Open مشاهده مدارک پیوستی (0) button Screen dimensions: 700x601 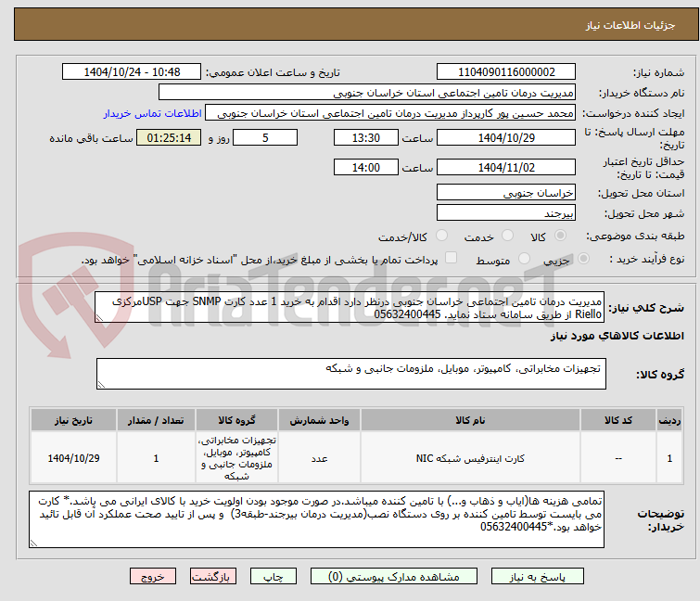point(394,577)
